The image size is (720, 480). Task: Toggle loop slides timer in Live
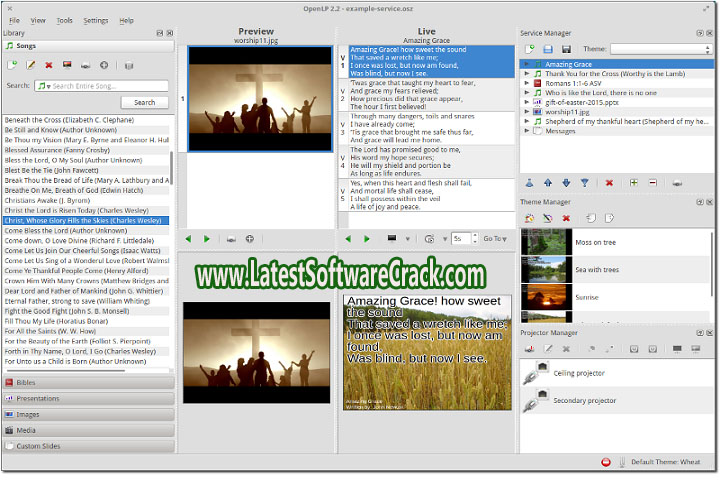(429, 239)
